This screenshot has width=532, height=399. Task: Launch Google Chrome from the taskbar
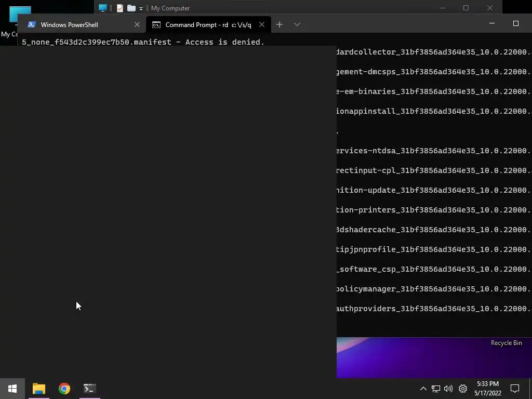pyautogui.click(x=64, y=389)
